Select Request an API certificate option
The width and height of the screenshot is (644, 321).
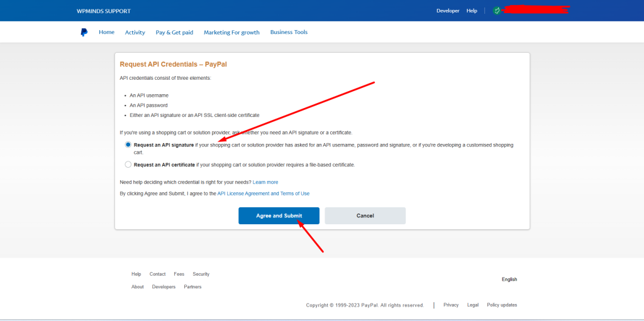click(x=128, y=165)
